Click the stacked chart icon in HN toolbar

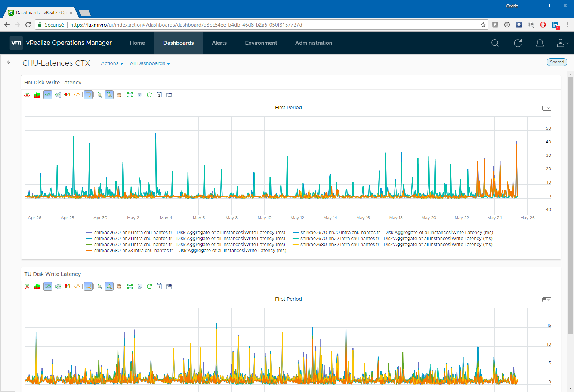(37, 95)
